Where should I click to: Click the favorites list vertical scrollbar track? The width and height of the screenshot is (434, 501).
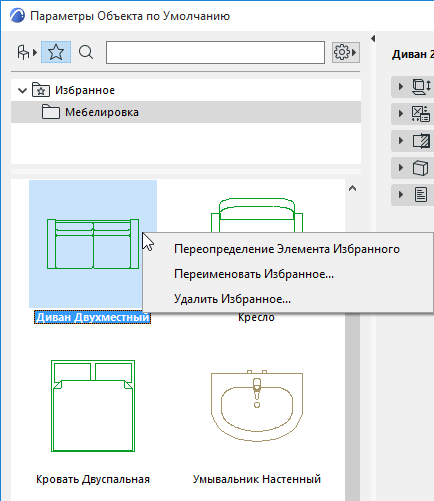pyautogui.click(x=352, y=407)
